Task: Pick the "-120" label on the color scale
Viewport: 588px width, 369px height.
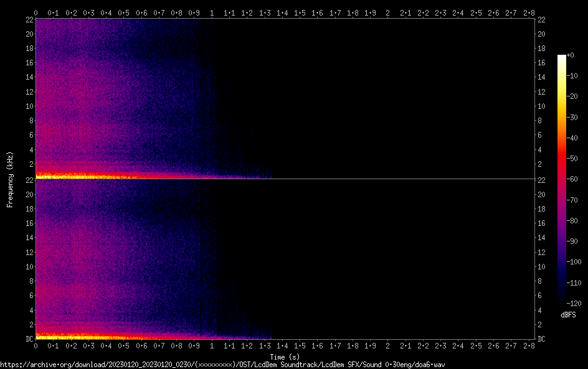Action: pos(574,303)
